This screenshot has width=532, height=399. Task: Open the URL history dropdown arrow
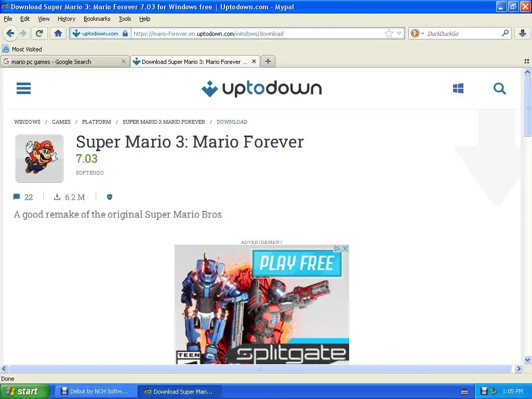click(400, 33)
